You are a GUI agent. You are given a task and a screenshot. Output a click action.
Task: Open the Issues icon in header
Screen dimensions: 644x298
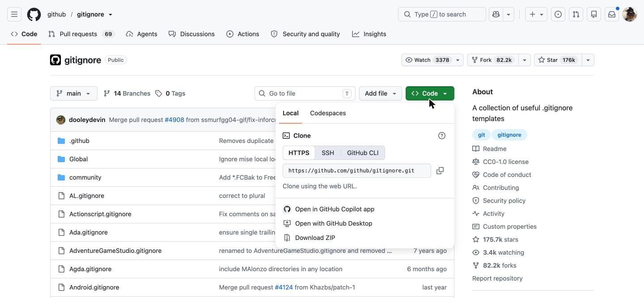[x=558, y=14]
